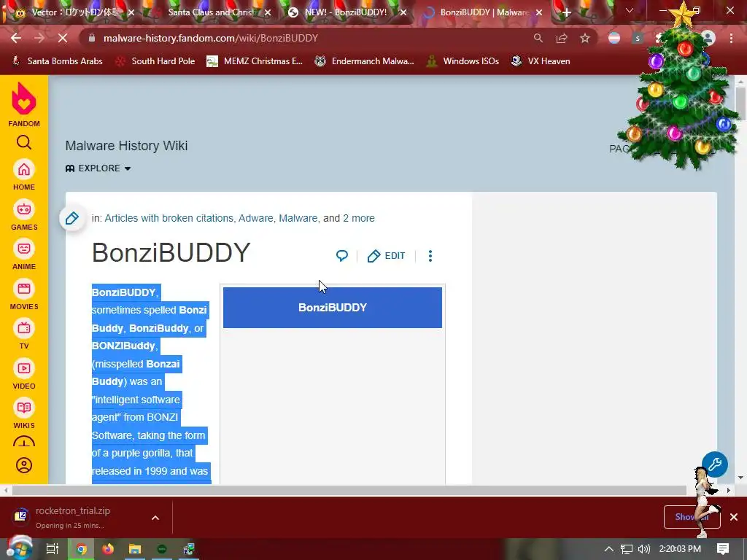
Task: Close the downloads bar
Action: [x=734, y=517]
